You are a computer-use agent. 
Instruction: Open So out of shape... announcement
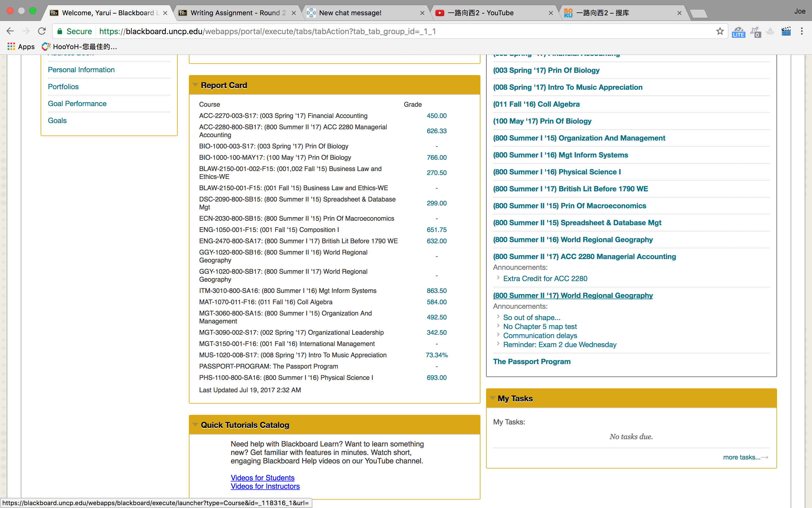(x=532, y=317)
